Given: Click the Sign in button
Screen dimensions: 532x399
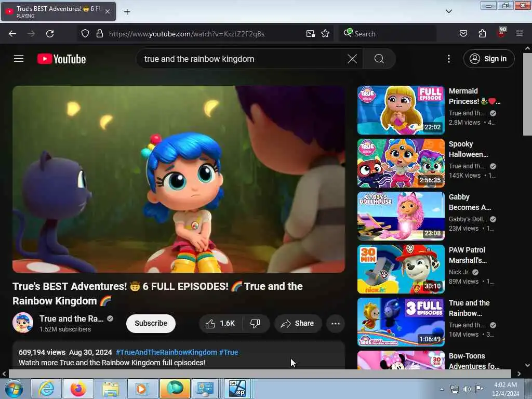Looking at the screenshot, I should coord(488,59).
